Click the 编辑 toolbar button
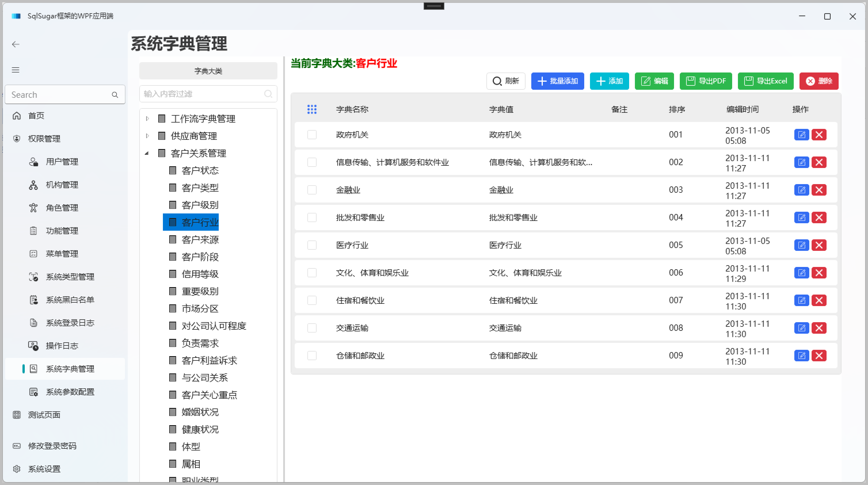Image resolution: width=868 pixels, height=485 pixels. (x=654, y=81)
